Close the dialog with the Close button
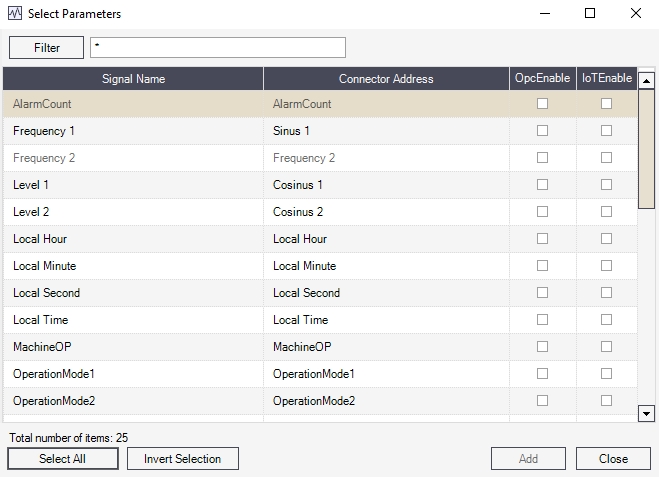Image resolution: width=659 pixels, height=477 pixels. click(613, 459)
